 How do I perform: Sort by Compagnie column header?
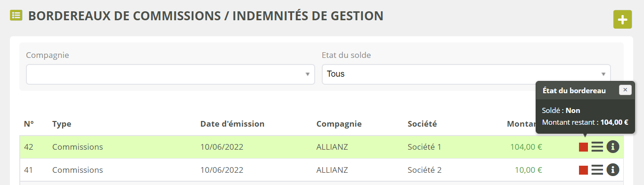[339, 124]
